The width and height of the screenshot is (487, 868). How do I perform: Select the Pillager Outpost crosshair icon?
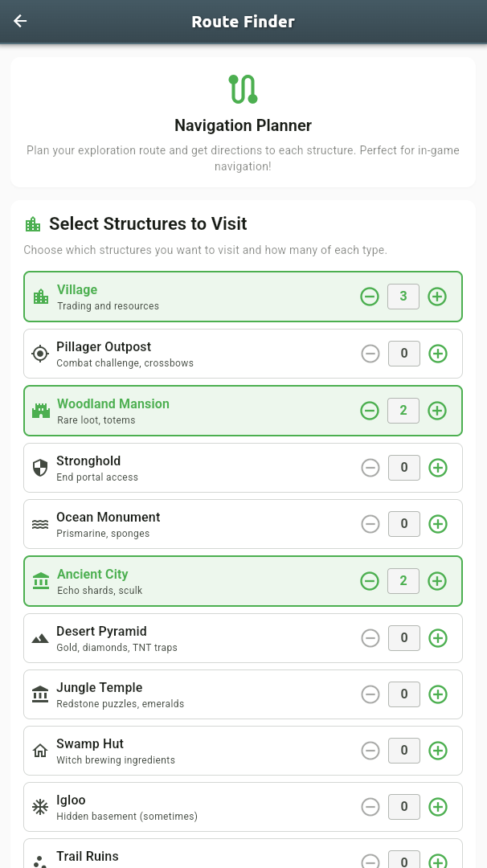pyautogui.click(x=40, y=354)
